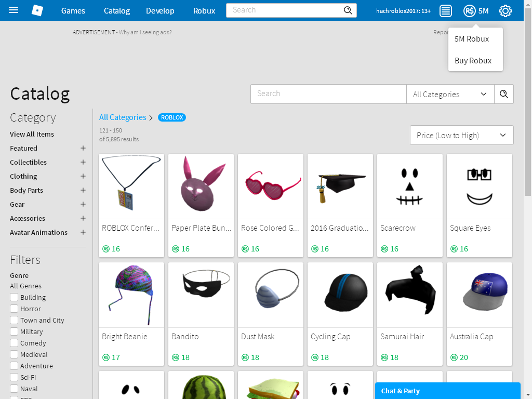532x399 pixels.
Task: Open the Paper Plate Bunny item thumbnail
Action: pos(201,187)
